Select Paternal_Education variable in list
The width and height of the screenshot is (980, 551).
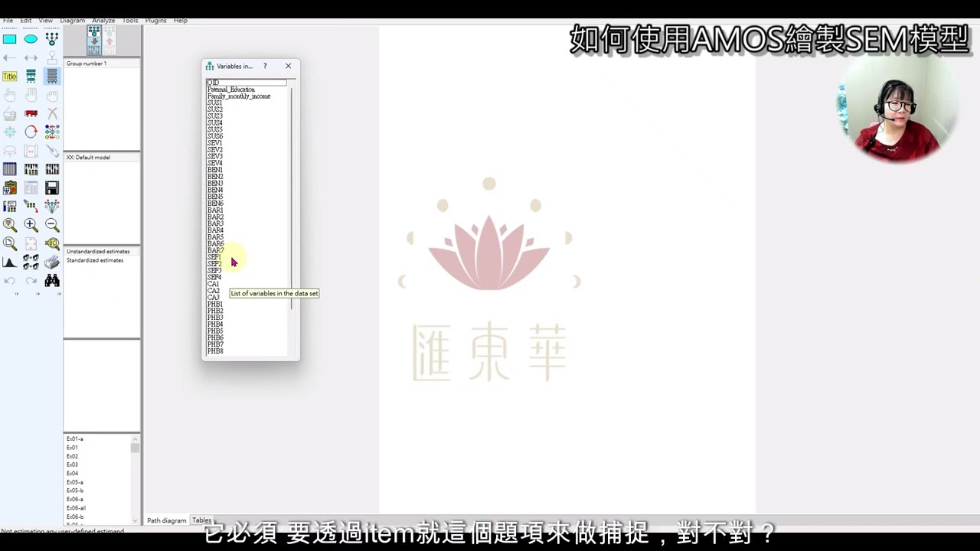tap(231, 90)
